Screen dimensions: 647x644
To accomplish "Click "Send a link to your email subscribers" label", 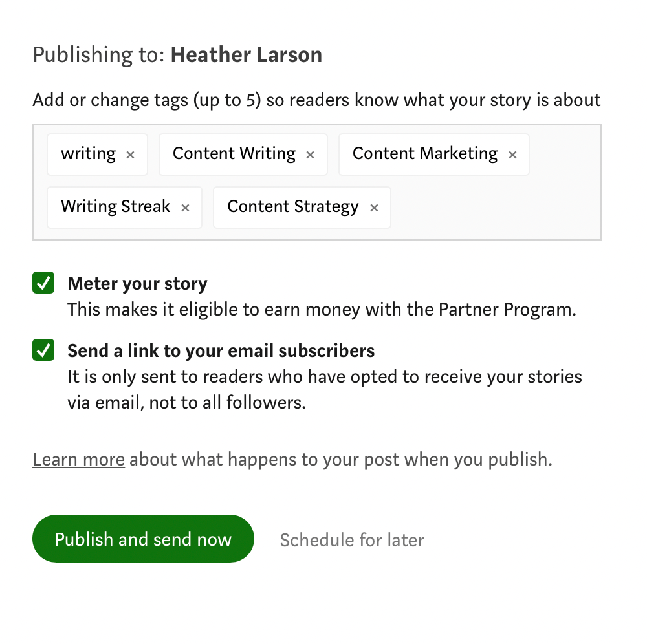I will tap(221, 351).
